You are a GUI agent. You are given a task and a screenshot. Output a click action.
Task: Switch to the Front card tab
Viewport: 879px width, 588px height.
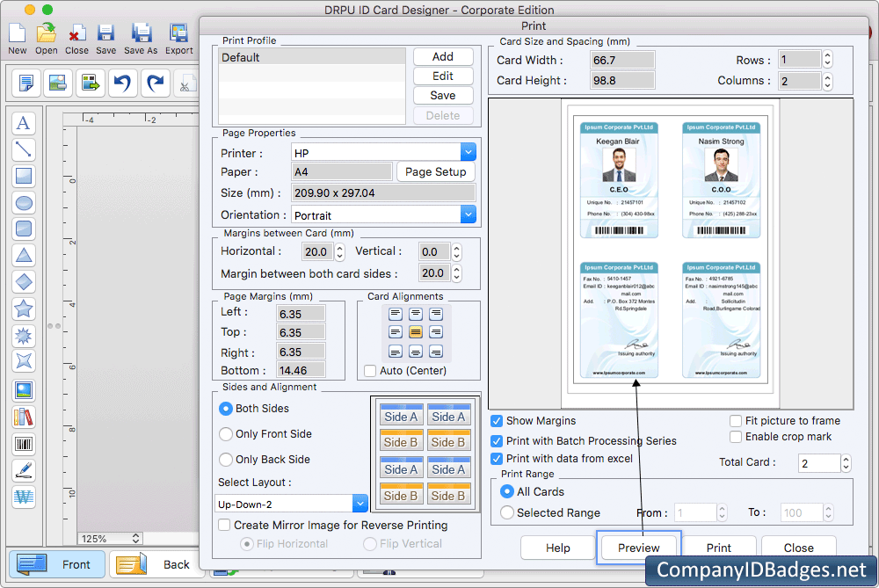(56, 564)
